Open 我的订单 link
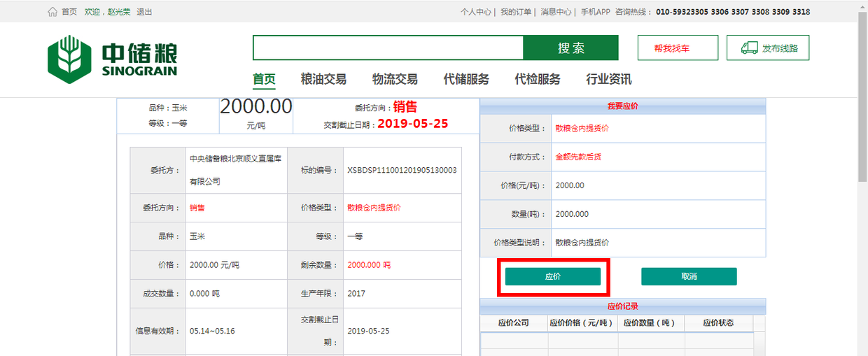868x356 pixels. [516, 12]
